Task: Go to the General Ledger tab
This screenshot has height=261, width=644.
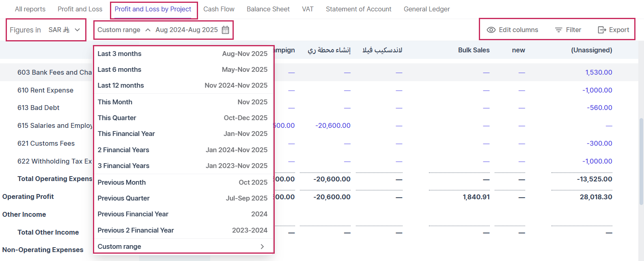Action: pyautogui.click(x=426, y=9)
